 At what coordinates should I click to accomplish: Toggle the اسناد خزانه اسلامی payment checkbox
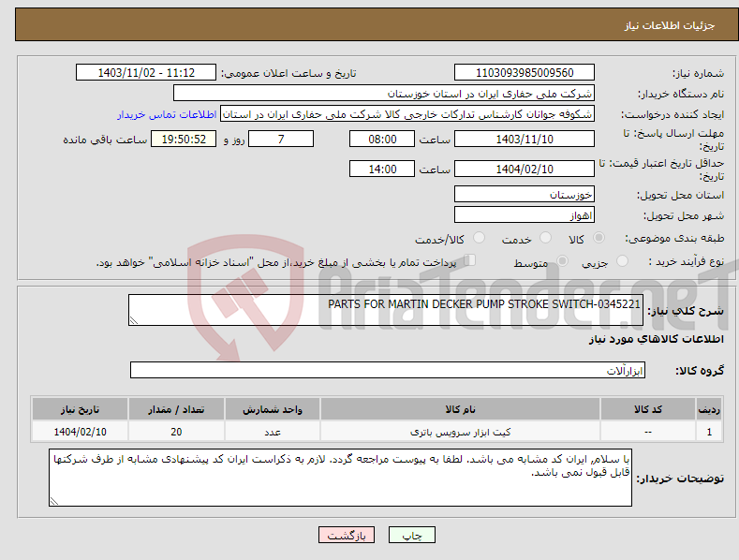pyautogui.click(x=470, y=260)
